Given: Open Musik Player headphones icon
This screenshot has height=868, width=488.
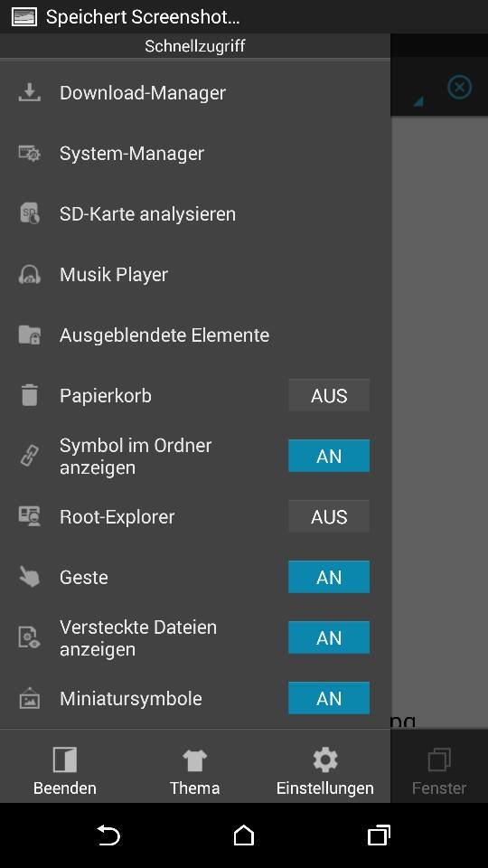Looking at the screenshot, I should [29, 275].
